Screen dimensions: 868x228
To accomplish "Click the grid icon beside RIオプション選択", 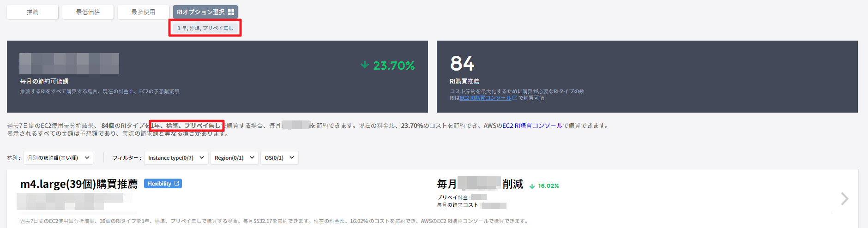I will [x=231, y=12].
